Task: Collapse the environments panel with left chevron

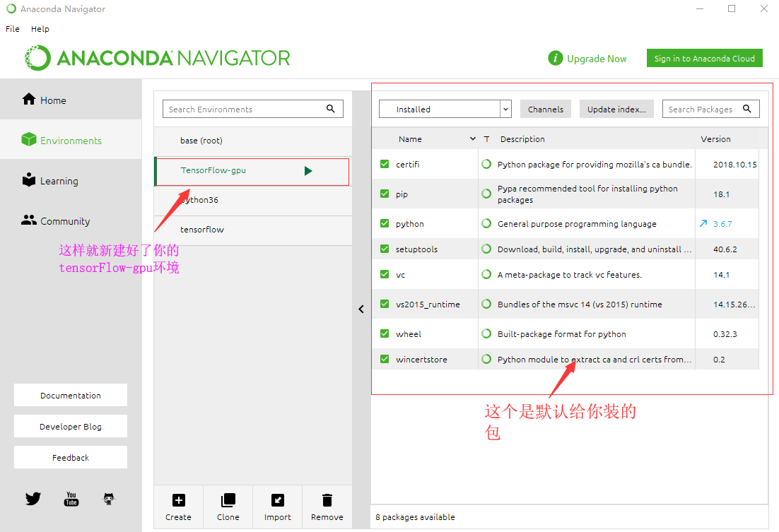Action: [361, 309]
